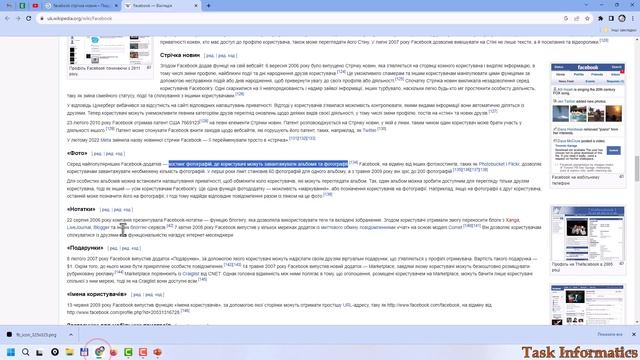Click the address bar with uk.wikipedia.org URL
Viewport: 640px width, 360px height.
302,18
